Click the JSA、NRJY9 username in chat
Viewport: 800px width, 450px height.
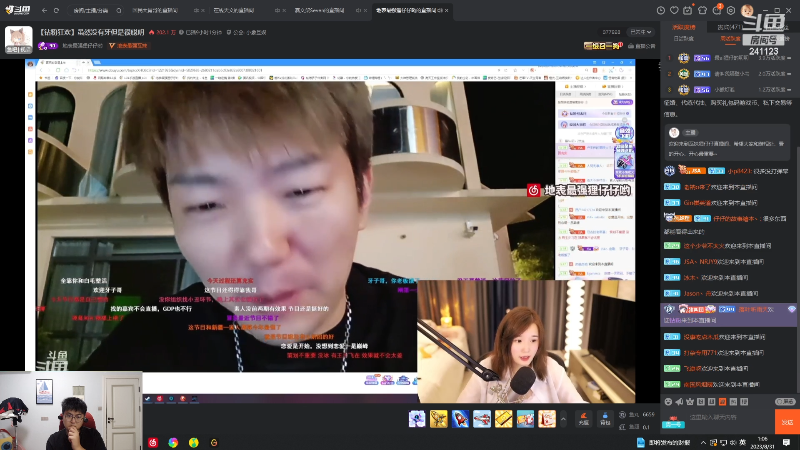700,262
